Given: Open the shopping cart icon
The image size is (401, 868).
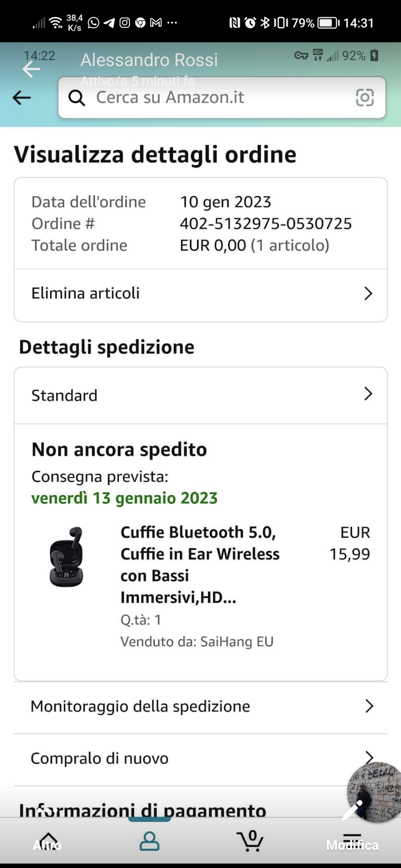Looking at the screenshot, I should tap(251, 841).
